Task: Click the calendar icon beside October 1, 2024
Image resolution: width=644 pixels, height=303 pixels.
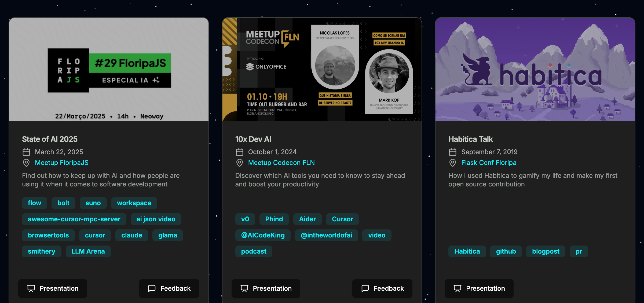Action: (x=239, y=152)
